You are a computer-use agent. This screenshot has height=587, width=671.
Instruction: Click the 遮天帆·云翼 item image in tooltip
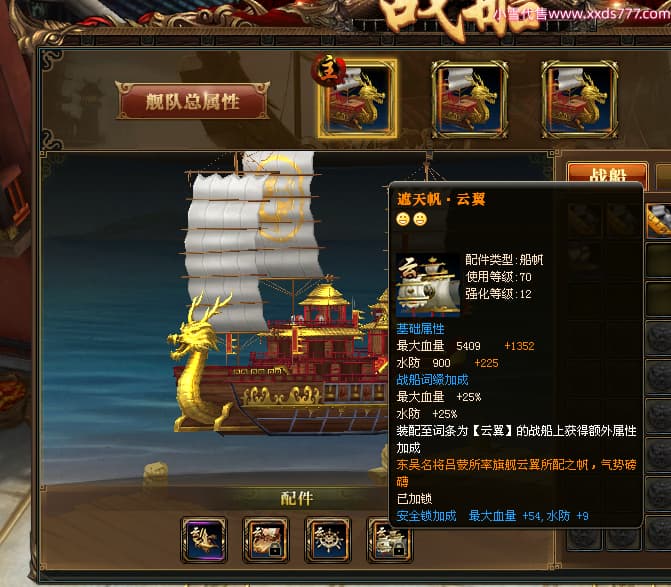(x=428, y=285)
